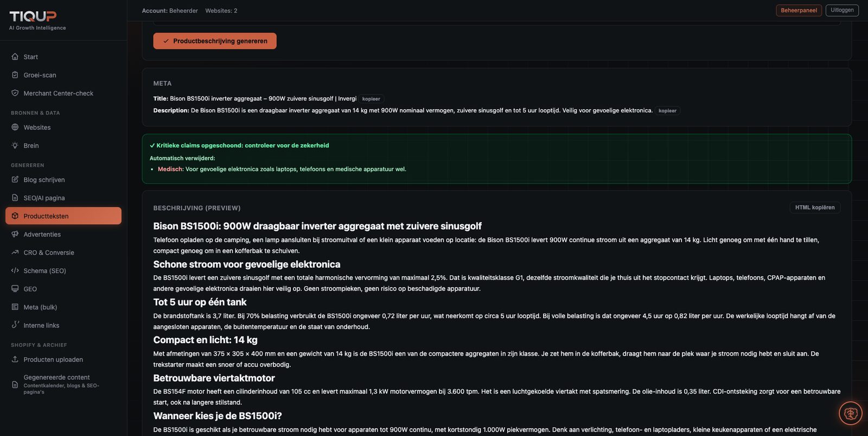Image resolution: width=868 pixels, height=436 pixels.
Task: Click the CRO & Conversie trend icon
Action: click(15, 252)
